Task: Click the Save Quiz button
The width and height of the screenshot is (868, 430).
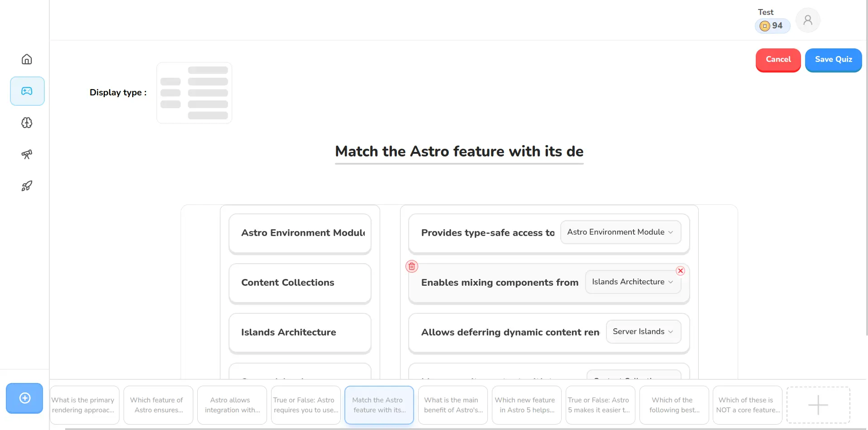Action: 833,60
